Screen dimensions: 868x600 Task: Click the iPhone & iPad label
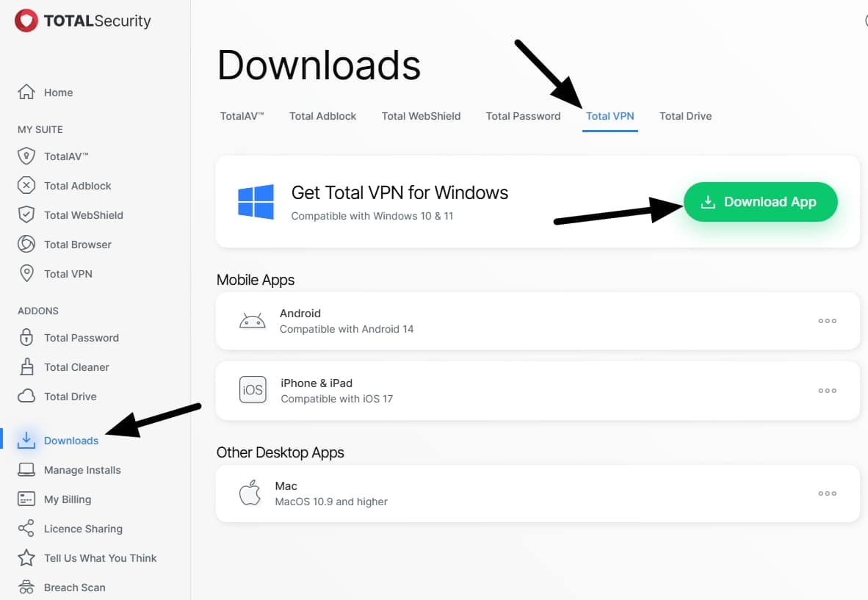(316, 383)
